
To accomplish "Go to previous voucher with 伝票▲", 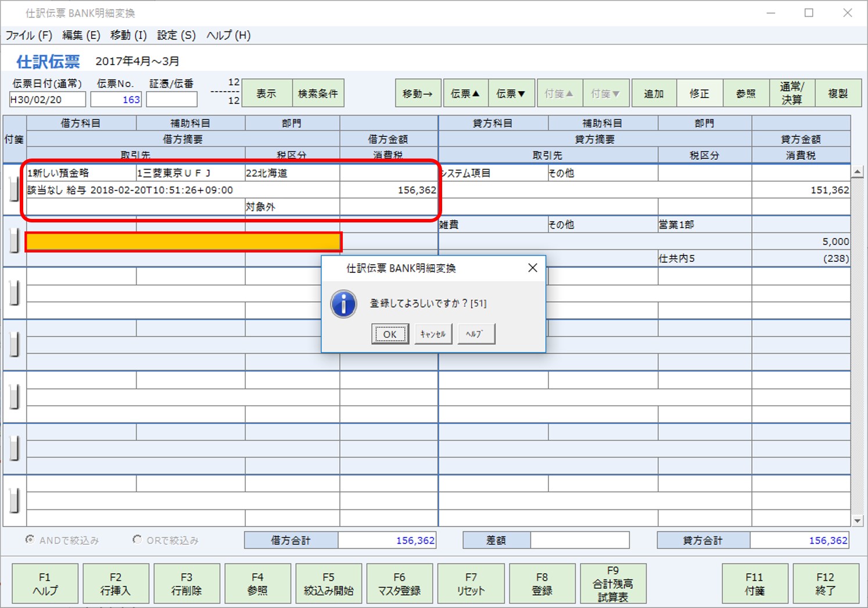I will pyautogui.click(x=465, y=93).
